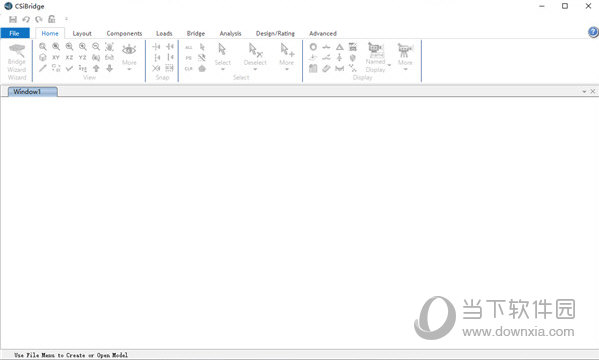Open the blue Help question mark
Image resolution: width=599 pixels, height=361 pixels.
[x=593, y=32]
